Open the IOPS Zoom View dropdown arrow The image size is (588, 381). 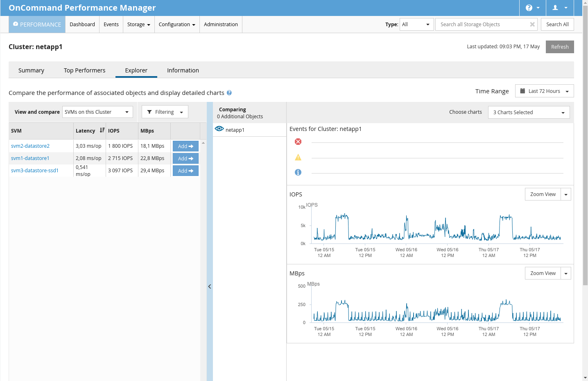point(566,194)
